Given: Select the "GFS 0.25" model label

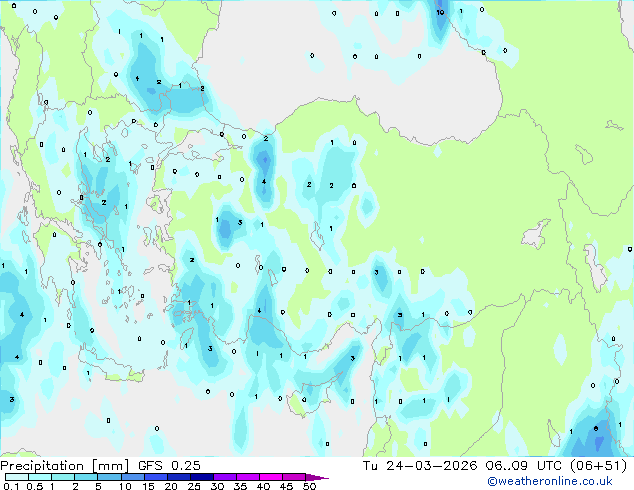Looking at the screenshot, I should pos(169,466).
